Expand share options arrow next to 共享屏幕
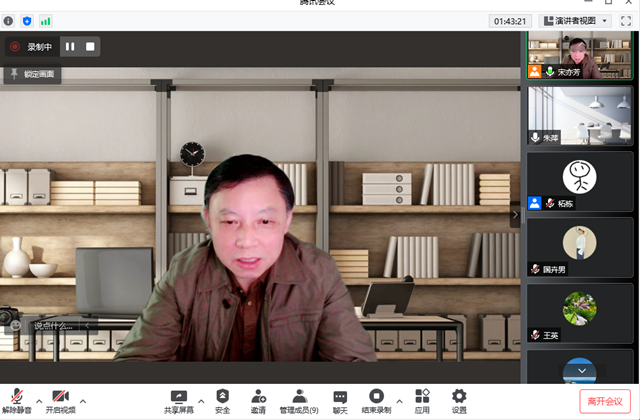The height and width of the screenshot is (420, 640). [201, 401]
